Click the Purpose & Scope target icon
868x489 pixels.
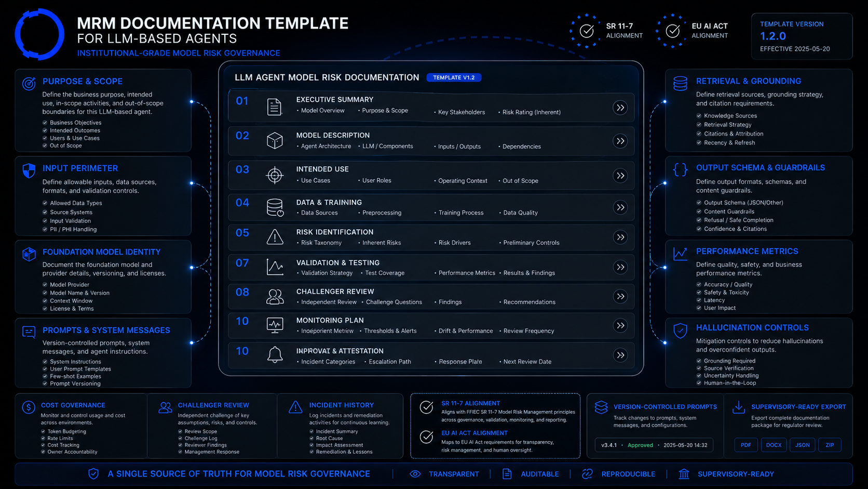[x=29, y=83]
